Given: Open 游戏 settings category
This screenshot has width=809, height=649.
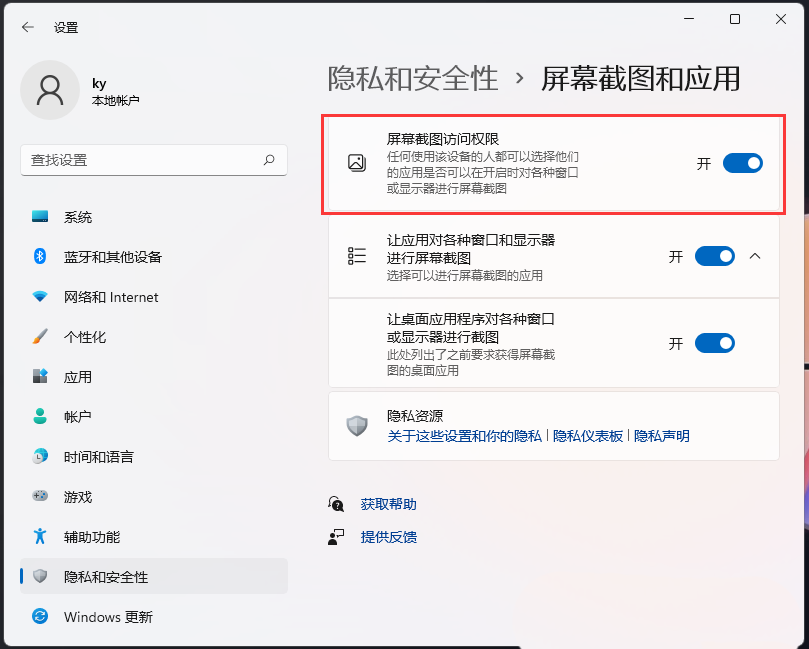Looking at the screenshot, I should pyautogui.click(x=154, y=497).
